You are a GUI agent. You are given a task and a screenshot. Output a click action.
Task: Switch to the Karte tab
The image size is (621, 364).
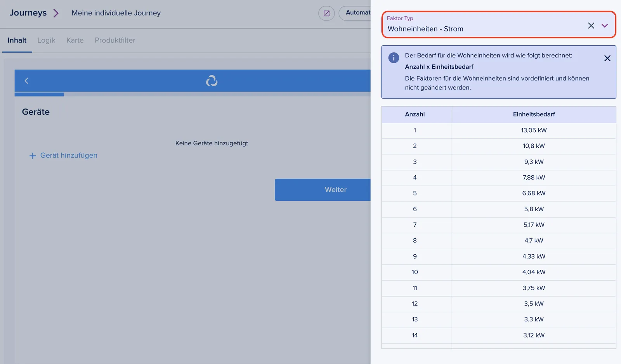[75, 40]
